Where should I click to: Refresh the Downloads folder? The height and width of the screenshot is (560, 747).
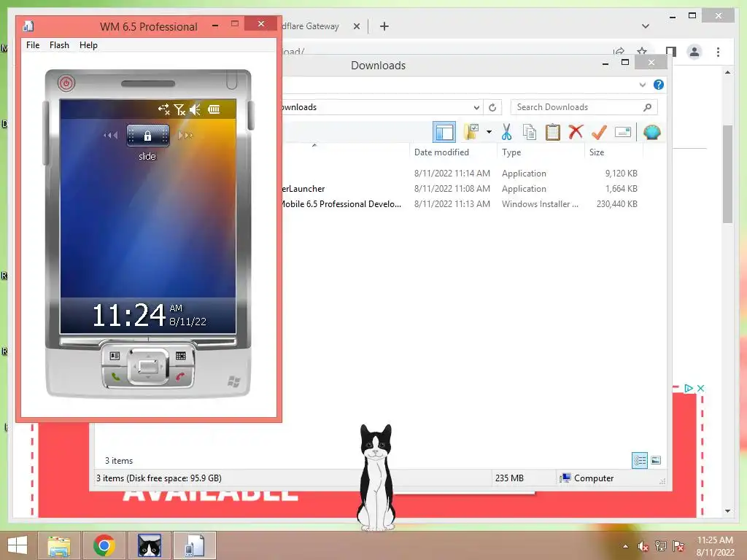coord(492,107)
